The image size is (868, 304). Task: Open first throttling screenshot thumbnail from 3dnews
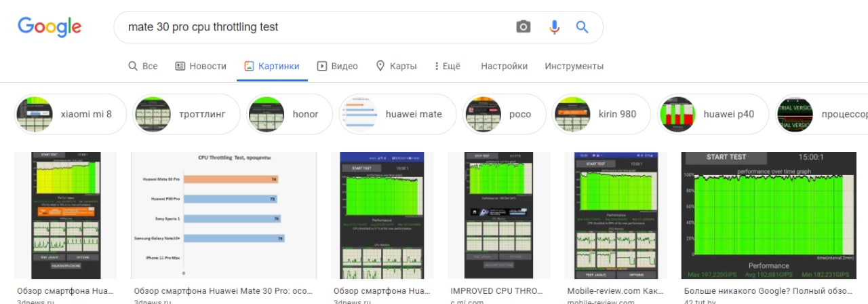[x=66, y=215]
